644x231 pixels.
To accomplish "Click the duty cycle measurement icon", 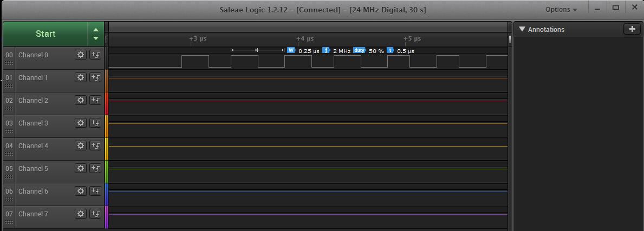I will pyautogui.click(x=360, y=50).
